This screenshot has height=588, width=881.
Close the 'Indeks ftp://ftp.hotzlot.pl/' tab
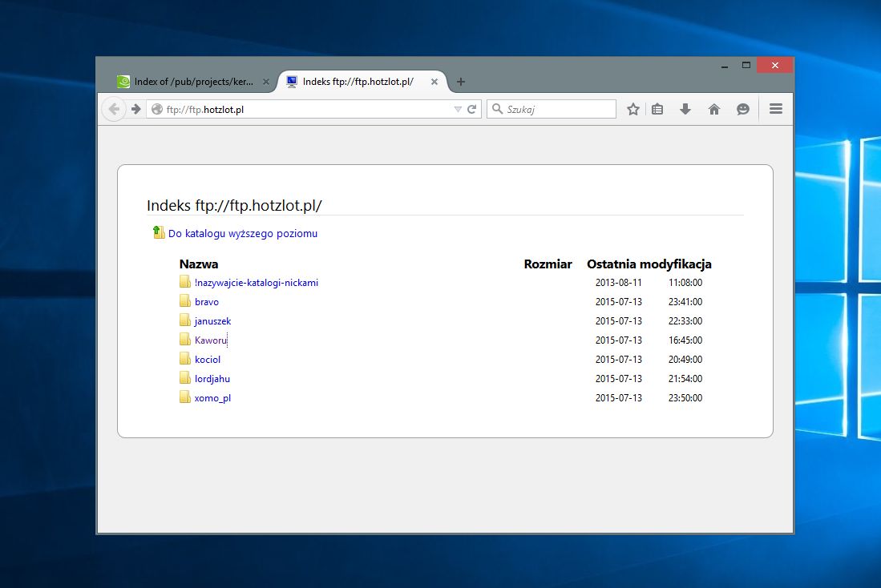(x=434, y=82)
